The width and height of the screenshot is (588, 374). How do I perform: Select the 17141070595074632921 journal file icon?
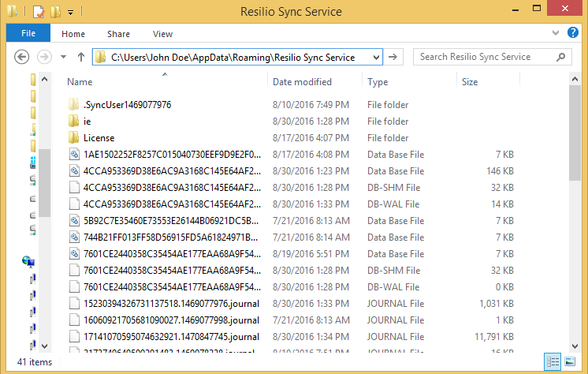74,336
